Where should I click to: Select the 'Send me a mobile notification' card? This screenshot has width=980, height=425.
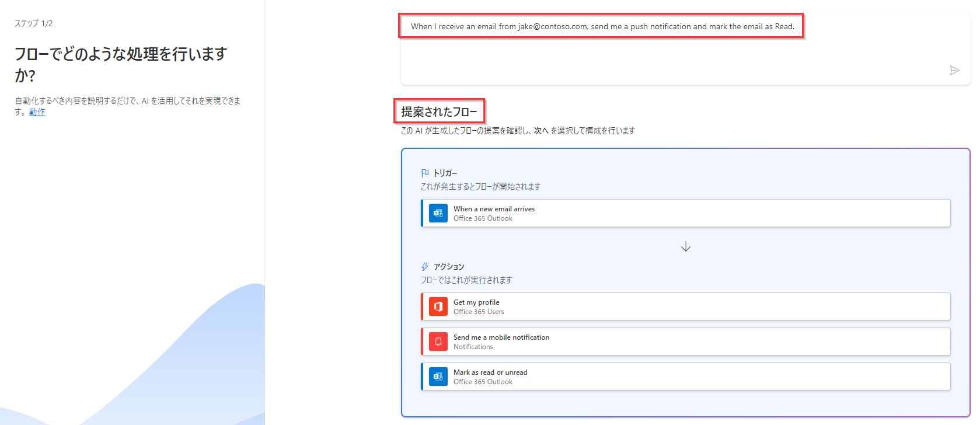coord(686,342)
